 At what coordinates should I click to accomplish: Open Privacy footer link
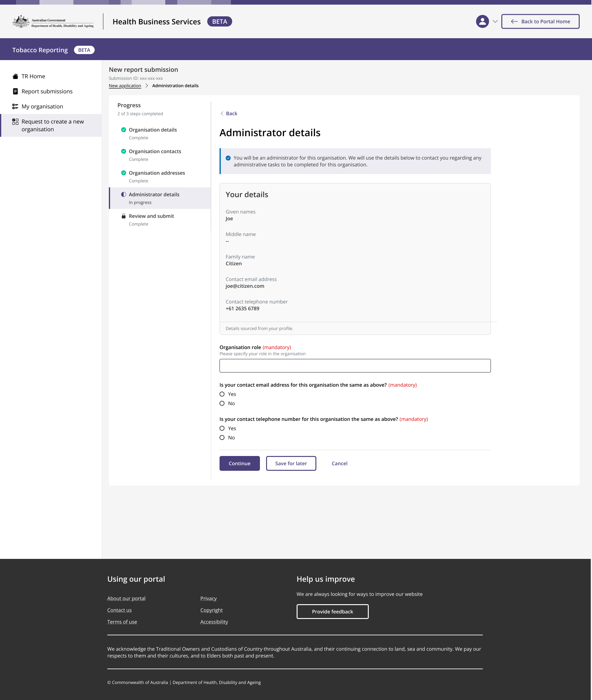tap(208, 598)
